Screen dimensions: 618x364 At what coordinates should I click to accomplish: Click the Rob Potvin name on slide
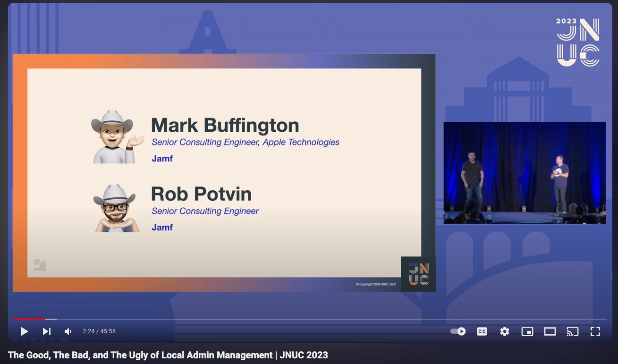(201, 194)
